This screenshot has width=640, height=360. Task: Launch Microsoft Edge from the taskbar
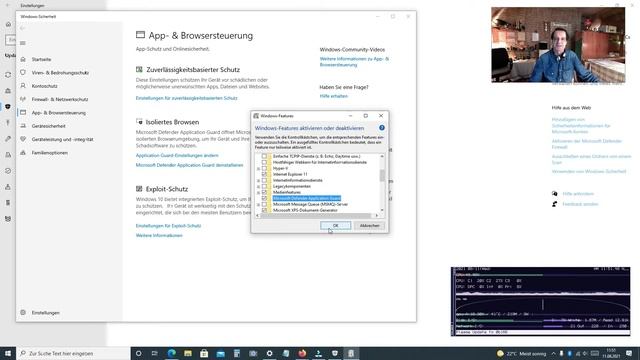click(171, 353)
